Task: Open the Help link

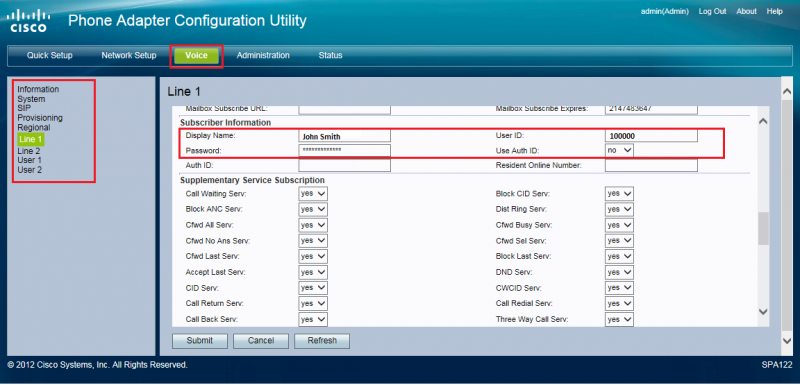Action: click(774, 11)
